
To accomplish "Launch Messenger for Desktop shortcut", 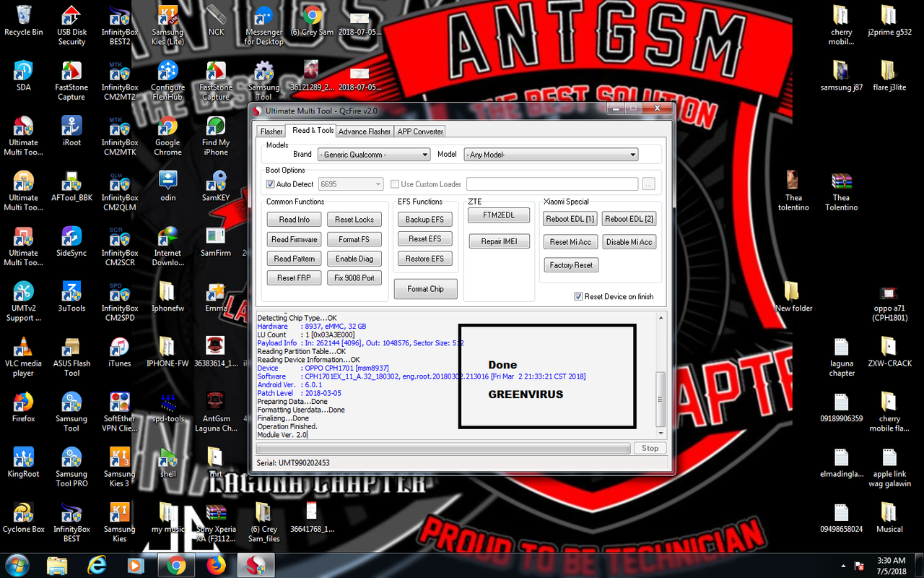I will tap(264, 25).
